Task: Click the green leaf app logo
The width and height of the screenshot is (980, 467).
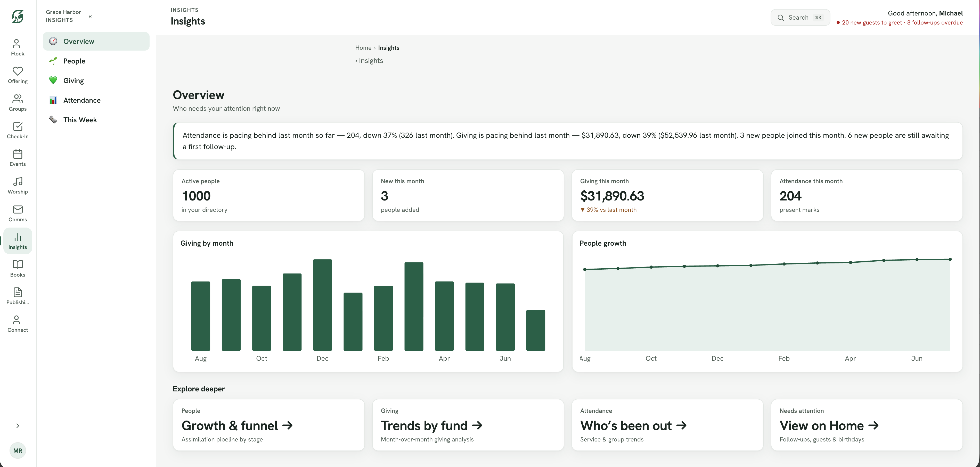Action: [x=18, y=16]
